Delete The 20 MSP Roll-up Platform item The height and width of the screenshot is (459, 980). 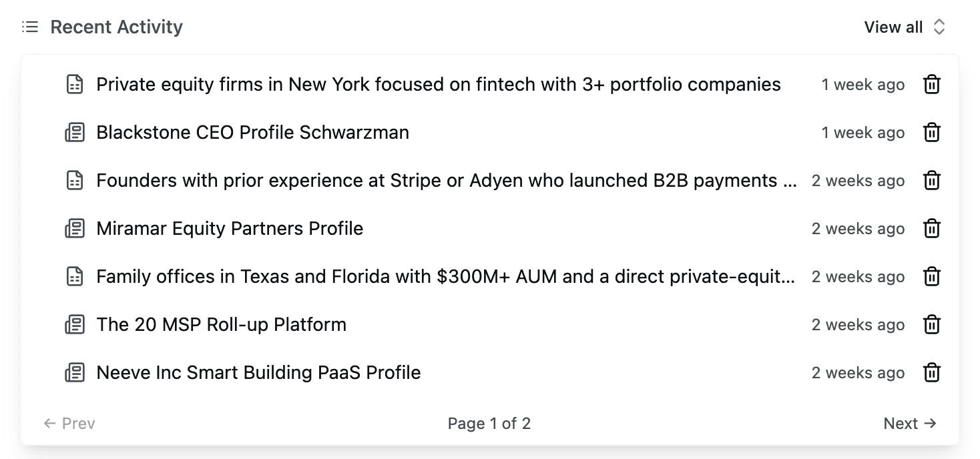(931, 325)
